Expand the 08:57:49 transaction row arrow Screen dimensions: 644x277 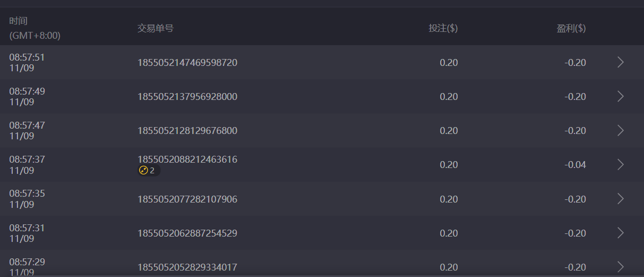tap(620, 97)
